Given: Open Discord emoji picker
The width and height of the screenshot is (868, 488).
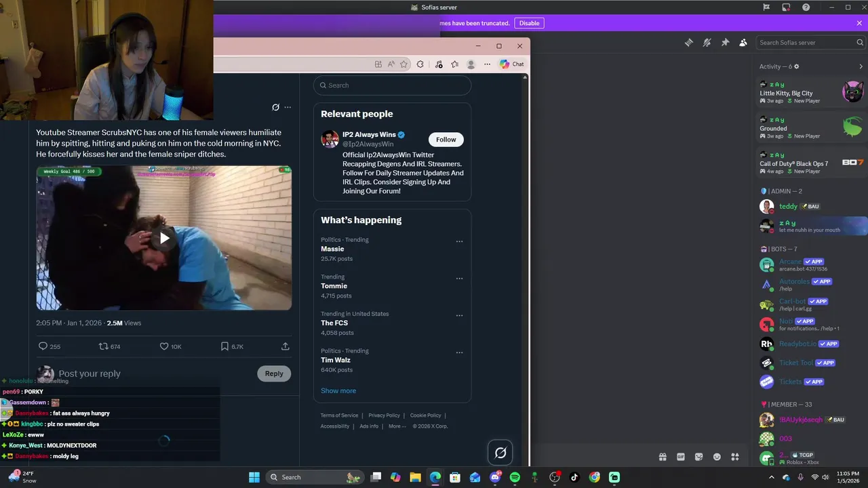Looking at the screenshot, I should coord(717,457).
